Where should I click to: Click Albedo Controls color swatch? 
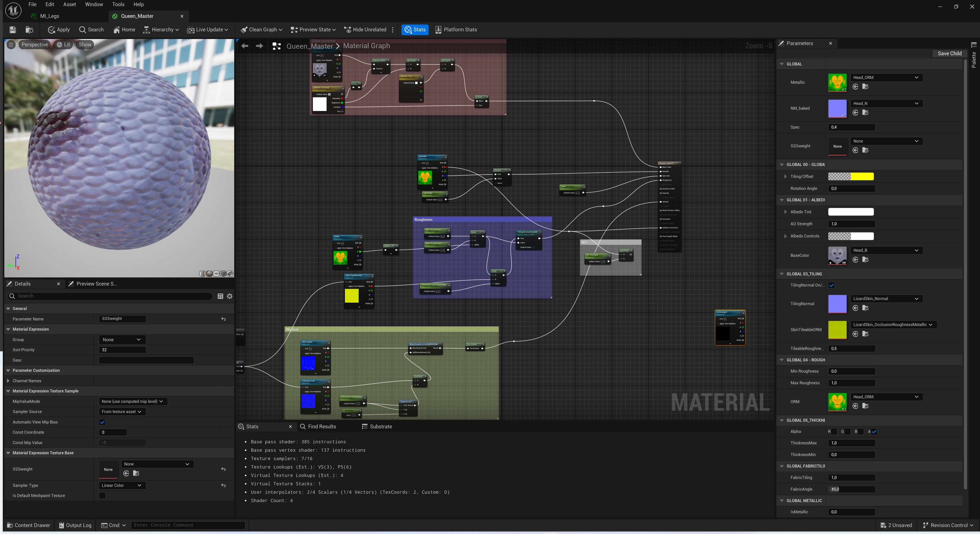(x=851, y=236)
